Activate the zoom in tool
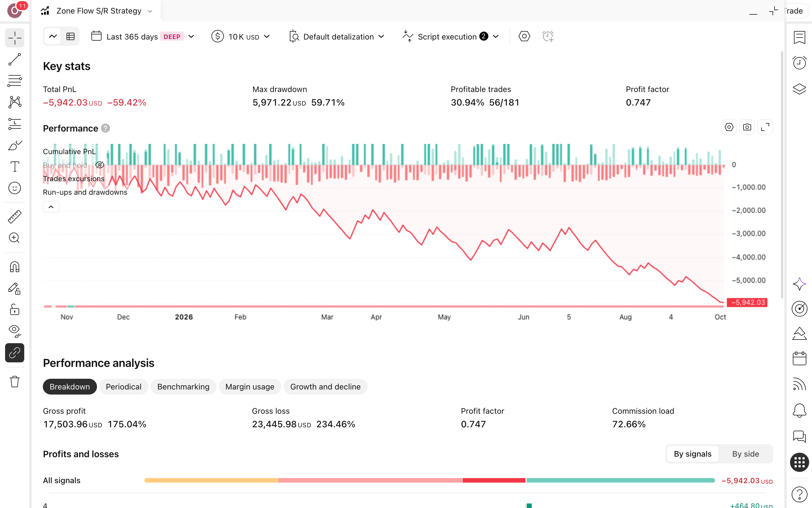Viewport: 812px width, 508px height. pos(15,238)
